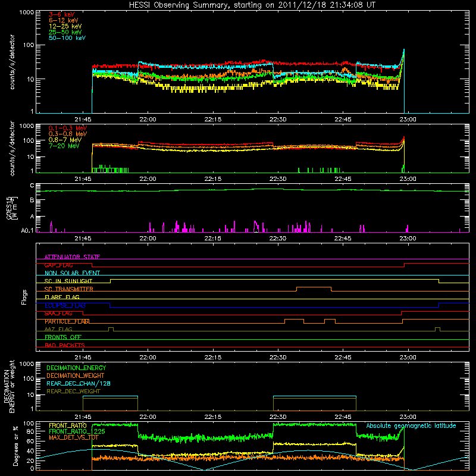The width and height of the screenshot is (476, 476).
Task: Select the green 7-20 MeV legend label
Action: click(64, 146)
